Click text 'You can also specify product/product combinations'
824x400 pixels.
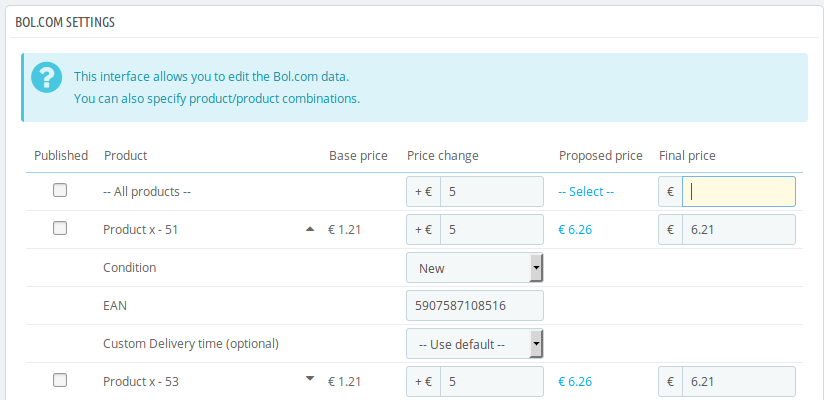point(216,99)
